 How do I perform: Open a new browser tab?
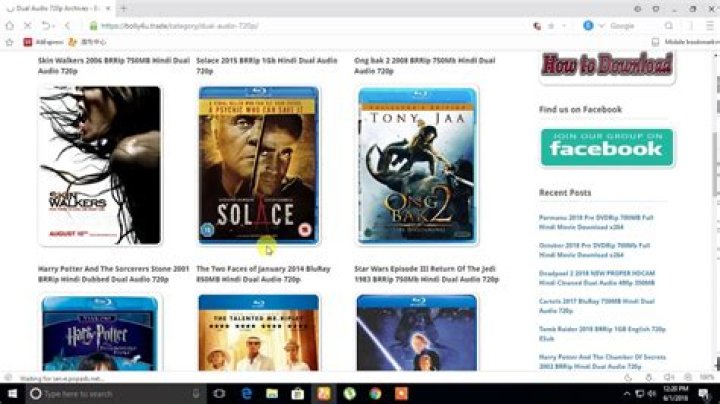[x=123, y=8]
